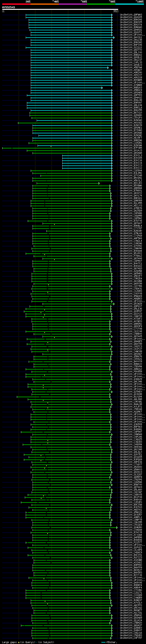Open hit UniRef100_B7FXB5
Viewport: 146px width, 644px height.
131,148
